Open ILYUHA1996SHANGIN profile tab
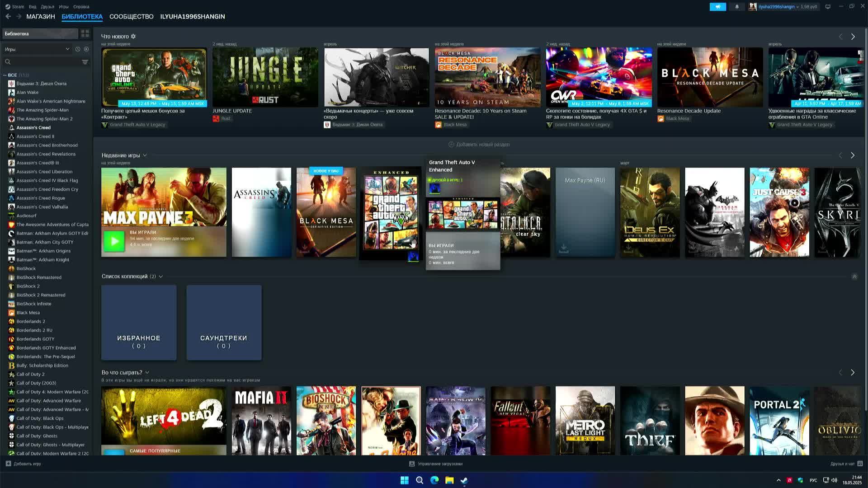This screenshot has height=488, width=868. pos(193,17)
